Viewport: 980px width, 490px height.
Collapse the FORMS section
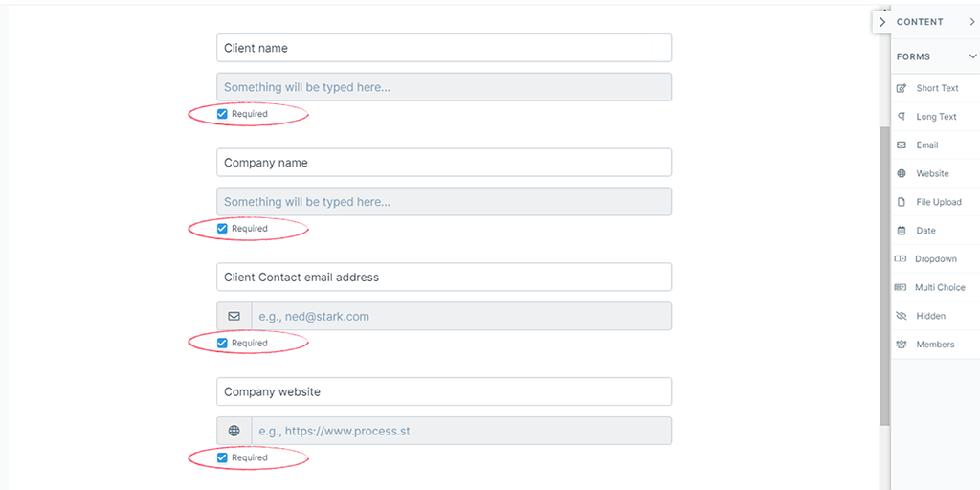972,56
